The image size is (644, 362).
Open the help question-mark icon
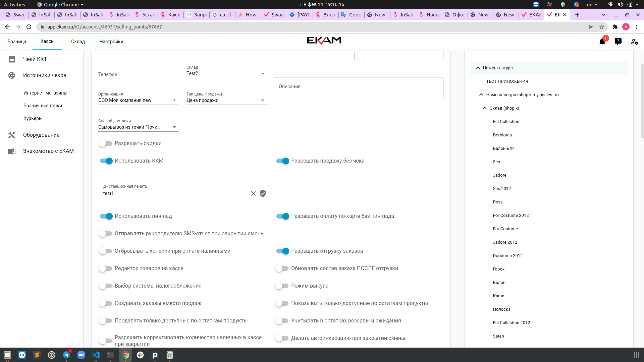[x=618, y=42]
